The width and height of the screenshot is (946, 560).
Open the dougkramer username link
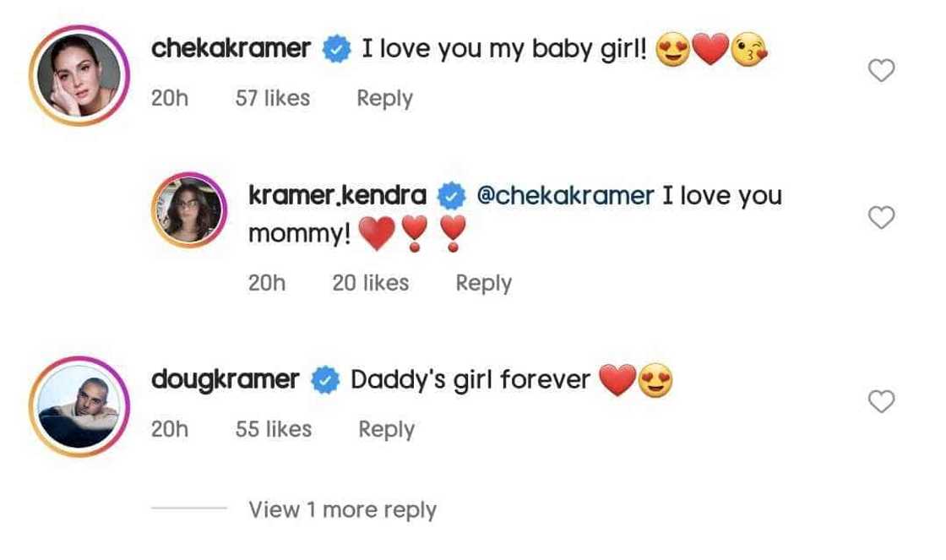pos(225,379)
